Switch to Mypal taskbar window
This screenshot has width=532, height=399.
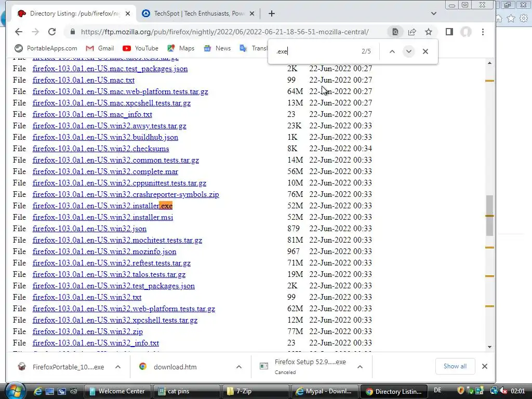325,391
